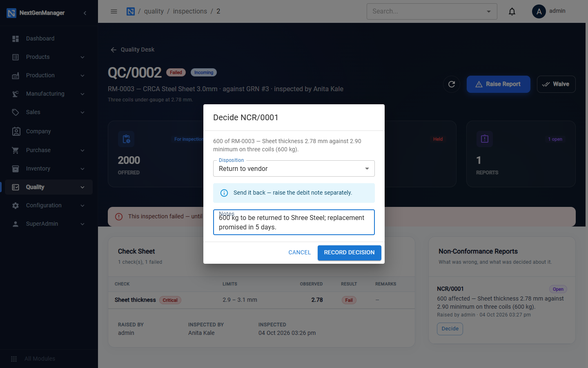Click the reports card clipboard icon
The image size is (588, 368).
(x=485, y=139)
